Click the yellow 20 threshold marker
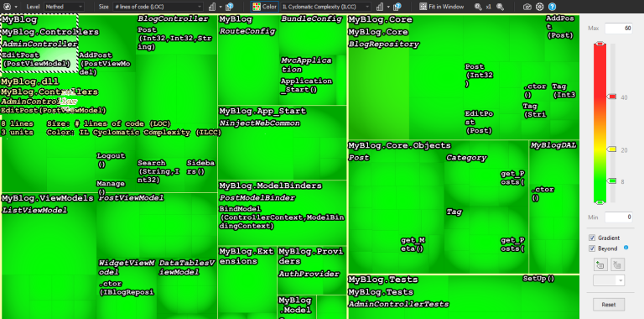Image resolution: width=644 pixels, height=319 pixels. pos(612,149)
